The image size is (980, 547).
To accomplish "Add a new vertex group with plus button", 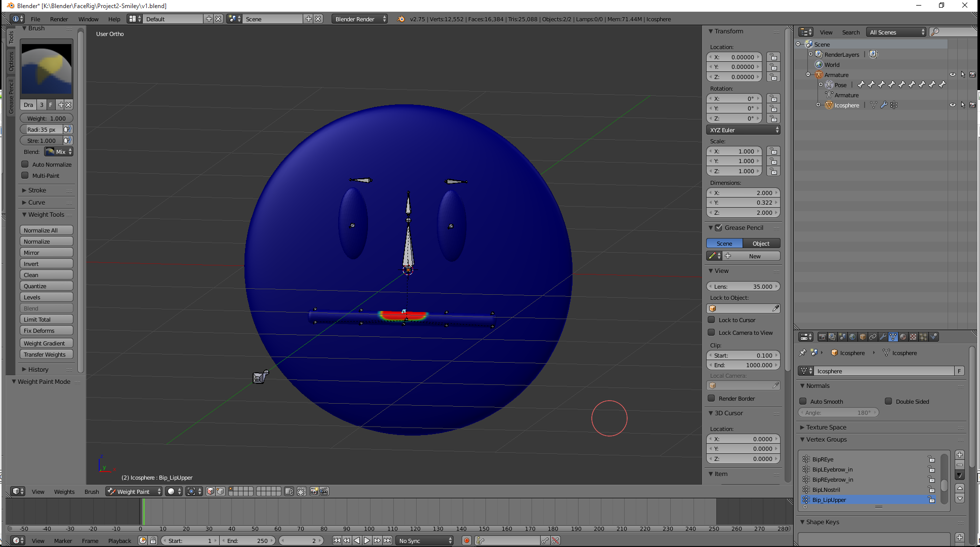I will [960, 455].
